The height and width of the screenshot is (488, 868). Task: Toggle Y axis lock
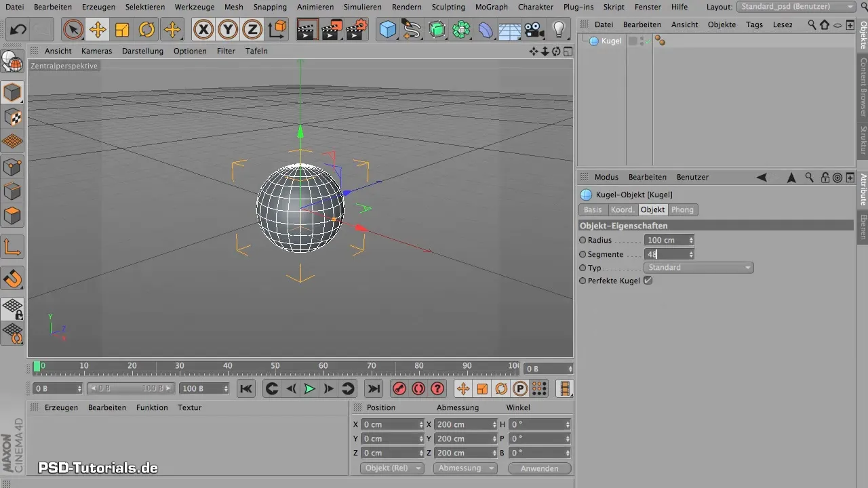click(228, 30)
